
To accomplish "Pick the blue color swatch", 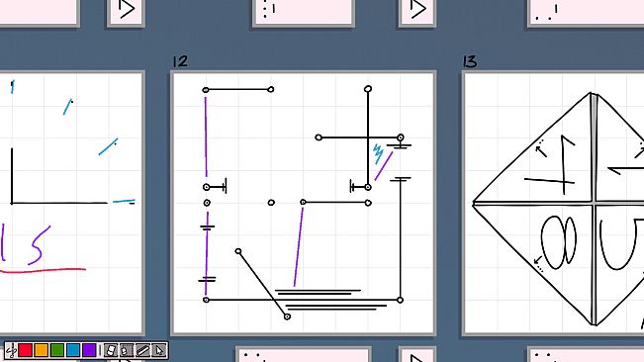I will click(x=73, y=350).
